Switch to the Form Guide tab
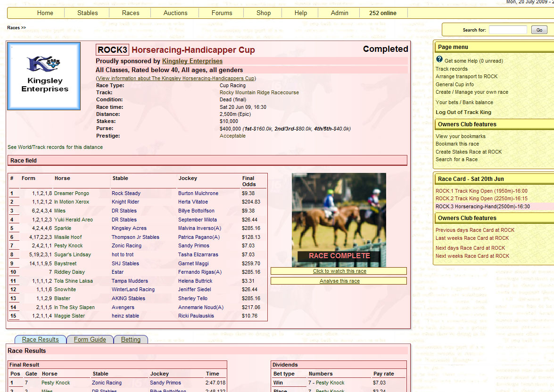The width and height of the screenshot is (554, 392). [x=90, y=339]
